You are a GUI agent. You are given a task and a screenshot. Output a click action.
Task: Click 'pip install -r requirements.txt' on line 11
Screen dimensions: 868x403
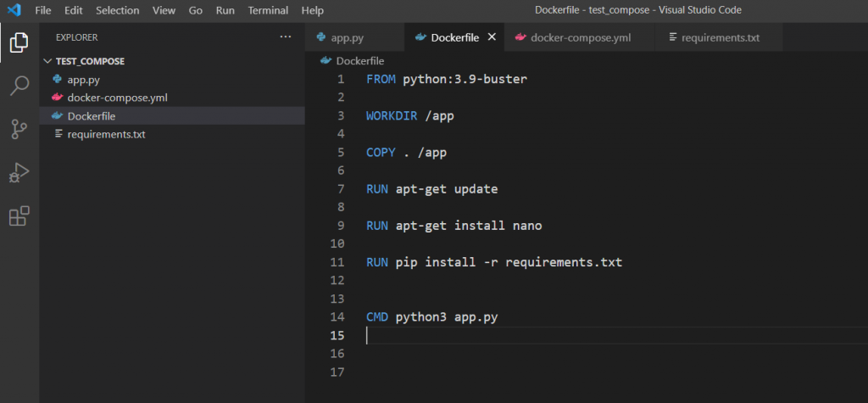click(509, 262)
